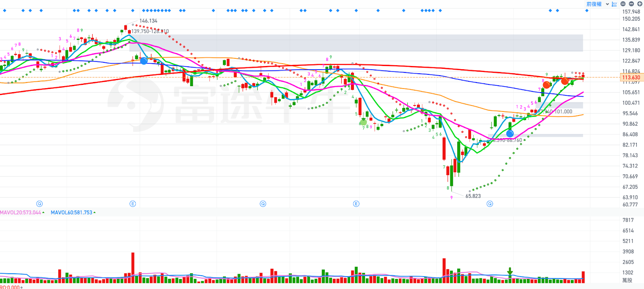Click the 65.823 low price label

[473, 196]
